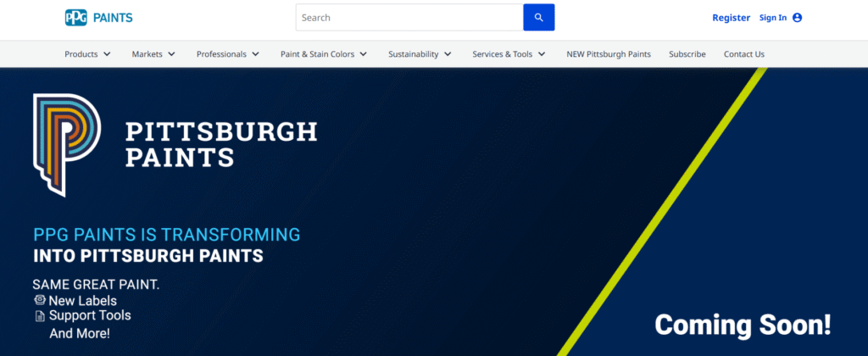Viewport: 868px width, 356px height.
Task: Click the Register link
Action: tap(731, 18)
